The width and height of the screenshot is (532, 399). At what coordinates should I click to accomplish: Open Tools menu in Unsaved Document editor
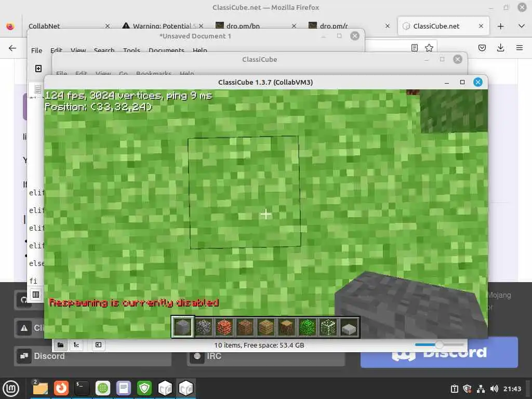point(131,50)
